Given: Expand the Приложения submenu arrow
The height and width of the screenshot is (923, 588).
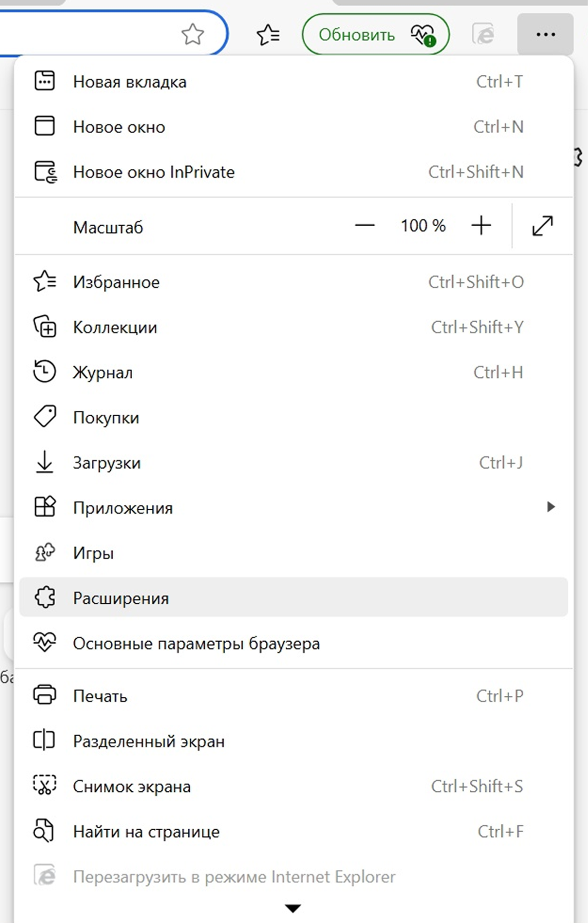Looking at the screenshot, I should [550, 507].
